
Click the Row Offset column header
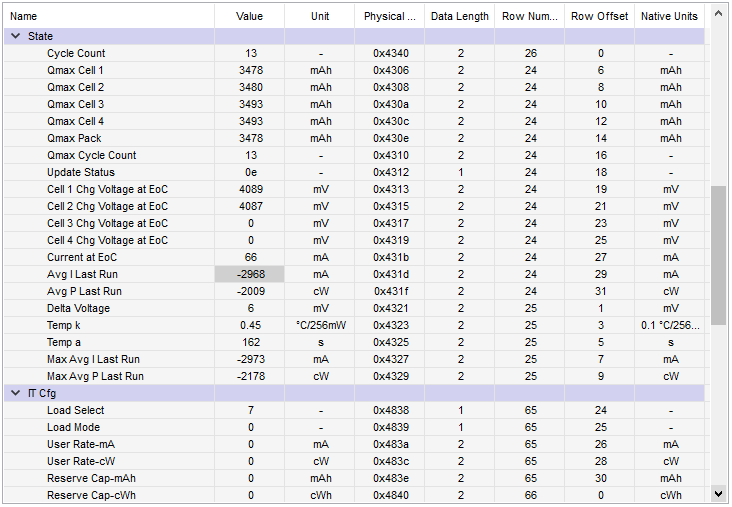[x=599, y=16]
